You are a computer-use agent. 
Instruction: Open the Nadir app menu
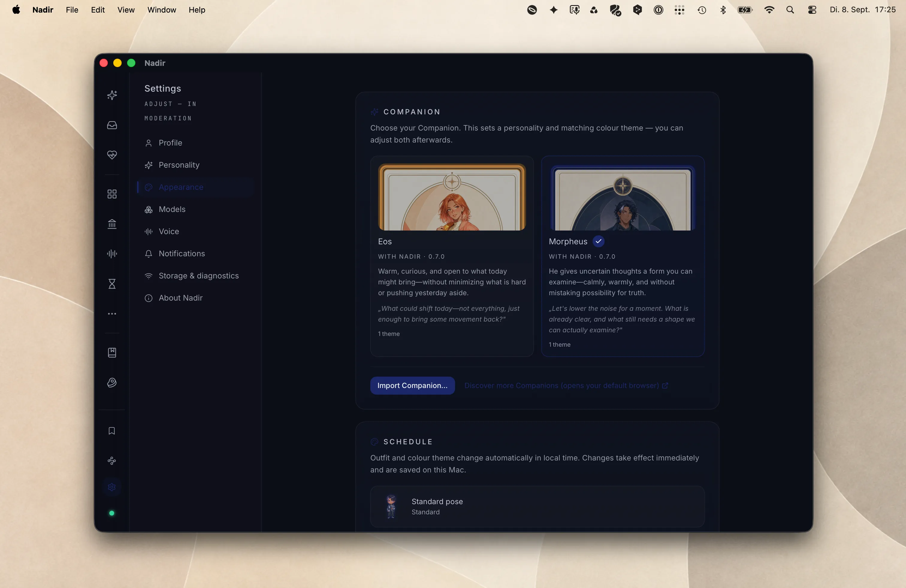point(43,10)
